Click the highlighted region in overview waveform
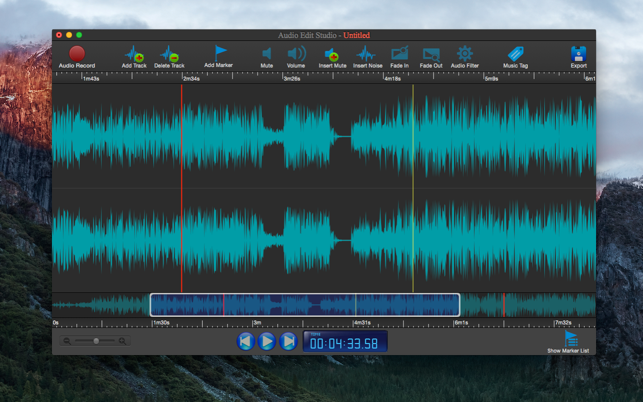This screenshot has width=643, height=402. pos(305,305)
